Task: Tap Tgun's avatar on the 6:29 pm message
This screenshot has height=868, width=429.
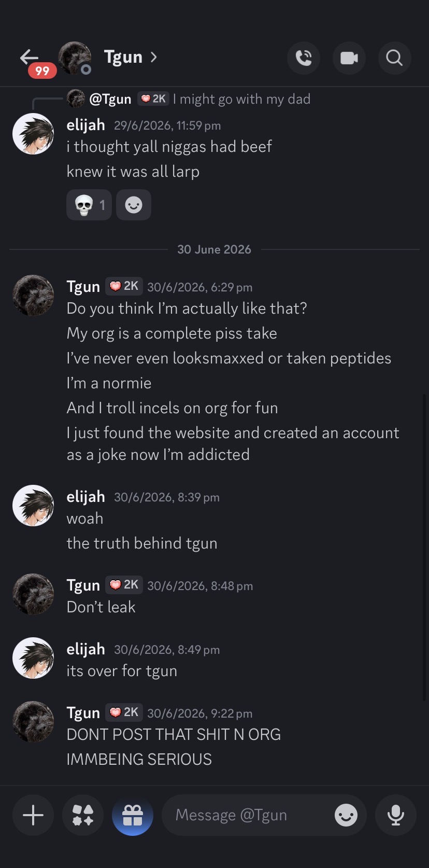Action: (33, 296)
